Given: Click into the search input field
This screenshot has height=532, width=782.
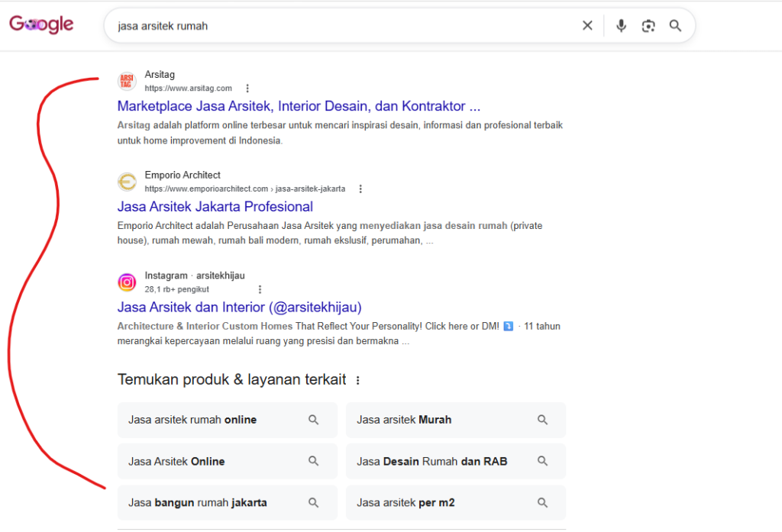Looking at the screenshot, I should point(344,26).
